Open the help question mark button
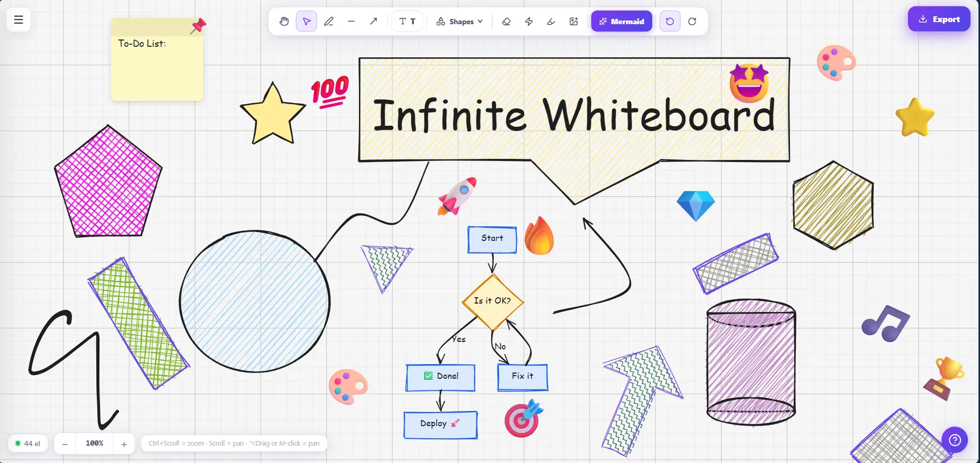980x463 pixels. coord(955,440)
